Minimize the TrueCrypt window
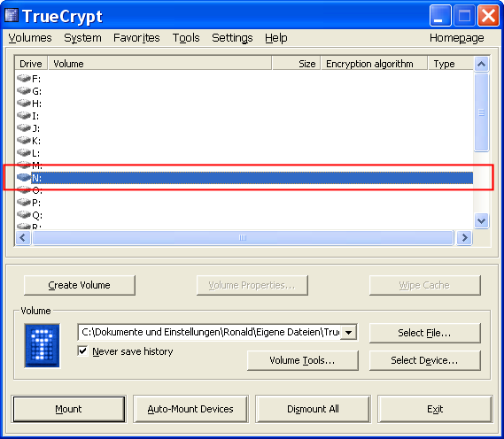 [x=440, y=15]
